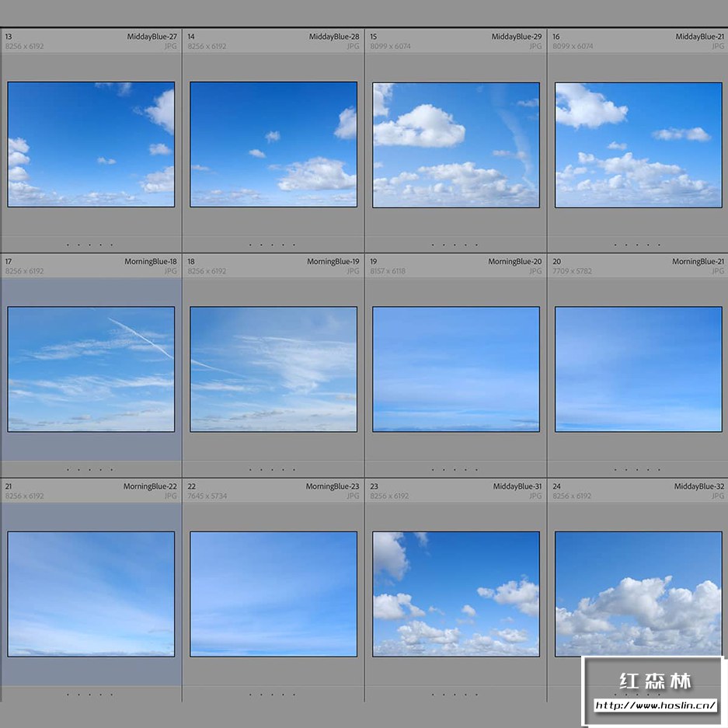Image resolution: width=728 pixels, height=728 pixels.
Task: Click the file name MiddayBlue-29
Action: coord(517,37)
